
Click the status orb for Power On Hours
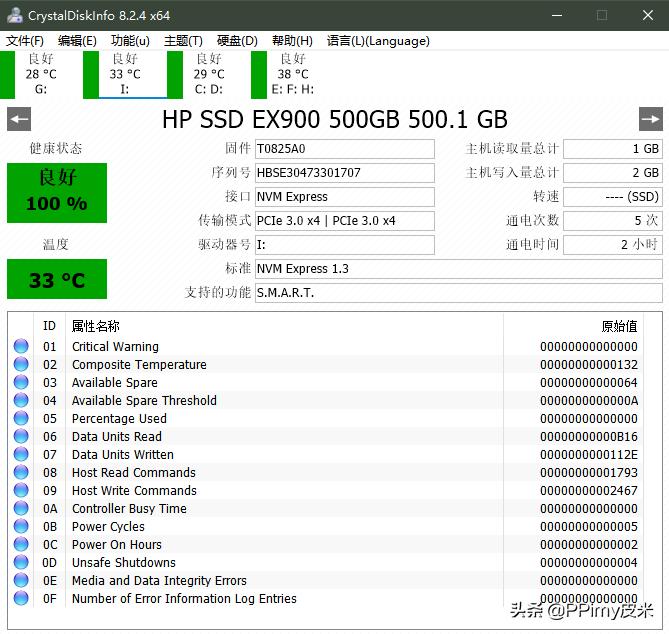tap(21, 544)
